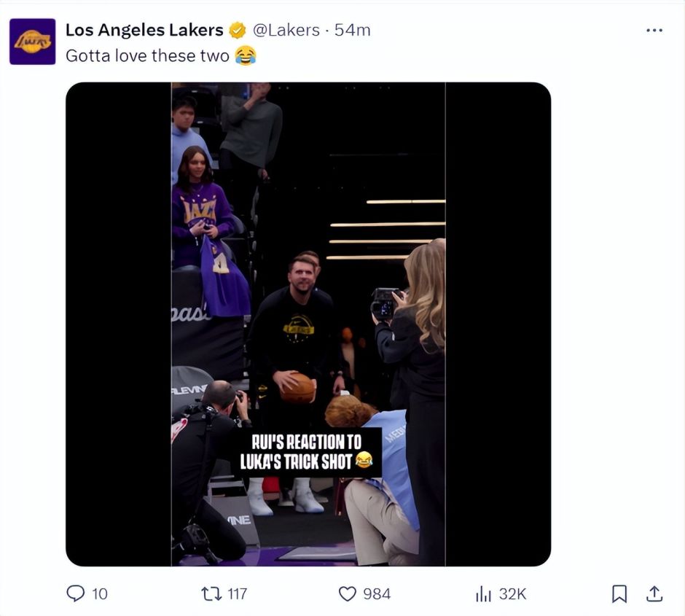This screenshot has width=685, height=616.
Task: Open the view analytics bar chart icon
Action: (x=483, y=593)
